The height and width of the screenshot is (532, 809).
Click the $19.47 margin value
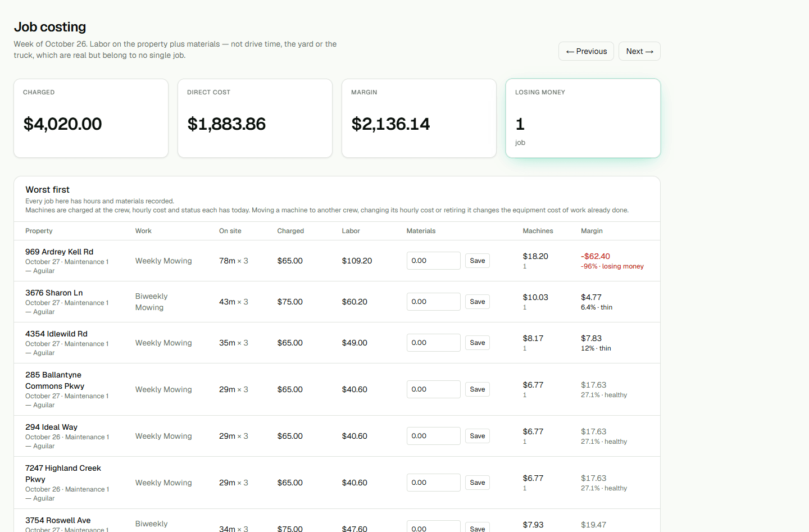(x=593, y=525)
